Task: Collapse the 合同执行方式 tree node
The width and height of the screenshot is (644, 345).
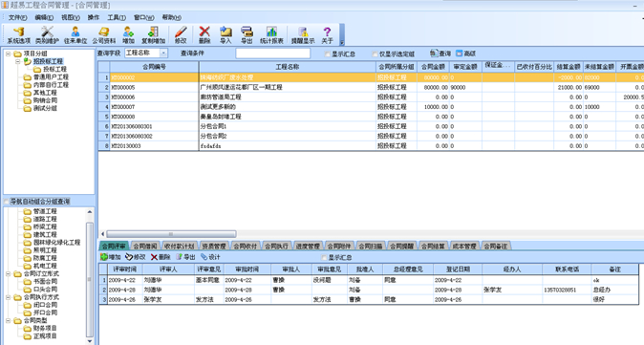Action: [8, 297]
